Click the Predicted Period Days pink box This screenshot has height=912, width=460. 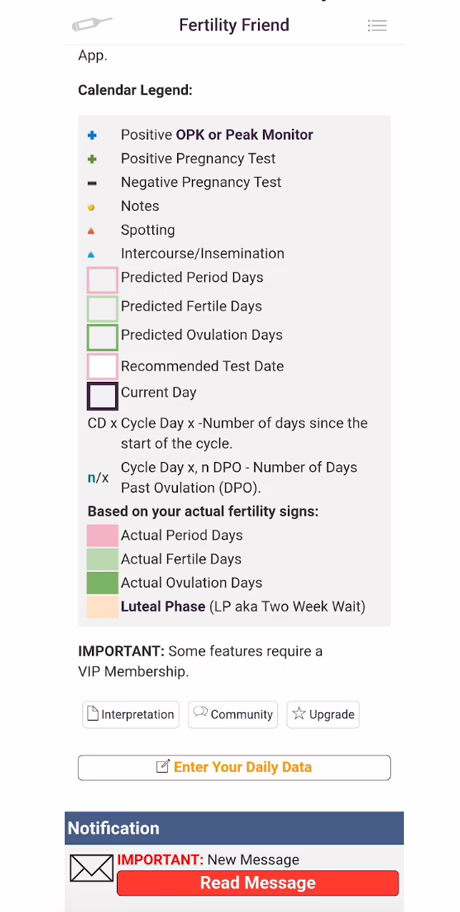tap(102, 280)
